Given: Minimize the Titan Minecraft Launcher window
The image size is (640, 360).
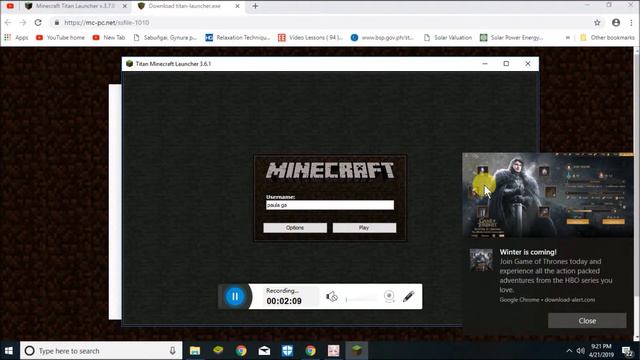Looking at the screenshot, I should point(485,64).
